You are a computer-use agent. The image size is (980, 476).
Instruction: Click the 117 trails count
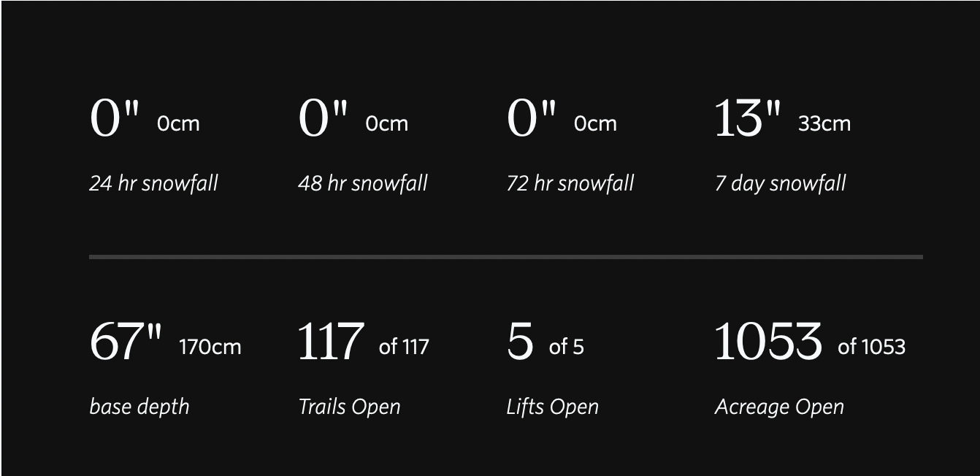pos(331,341)
